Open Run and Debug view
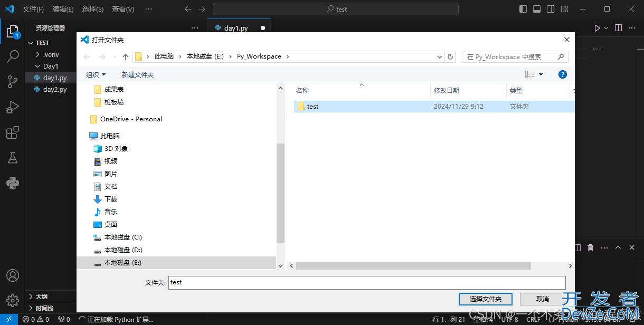Screen dimensions: 644x325 [x=13, y=107]
